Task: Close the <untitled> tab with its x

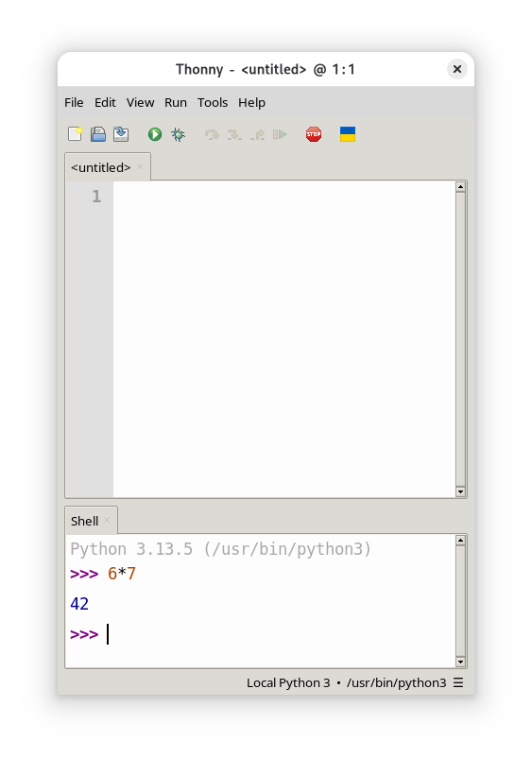Action: (x=140, y=166)
